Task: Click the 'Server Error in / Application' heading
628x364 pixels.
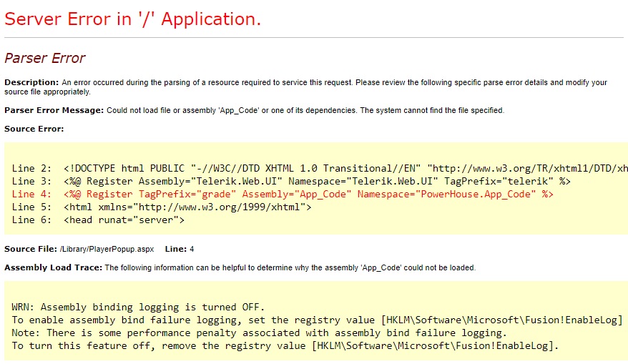Action: (133, 19)
